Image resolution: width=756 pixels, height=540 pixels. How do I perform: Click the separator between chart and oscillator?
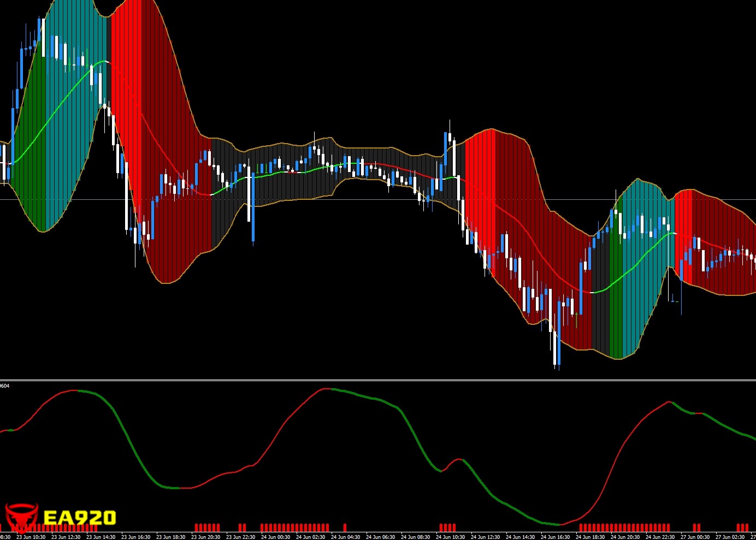(x=378, y=379)
